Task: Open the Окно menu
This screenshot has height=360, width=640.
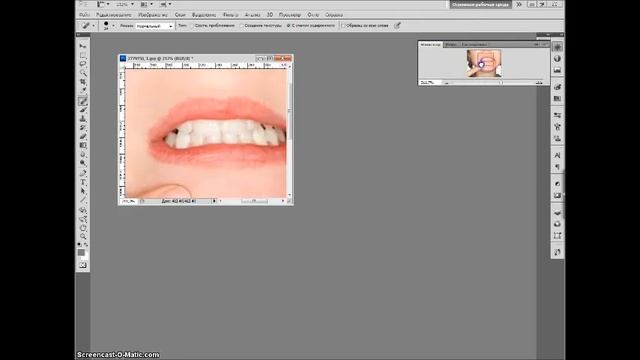Action: [x=313, y=15]
